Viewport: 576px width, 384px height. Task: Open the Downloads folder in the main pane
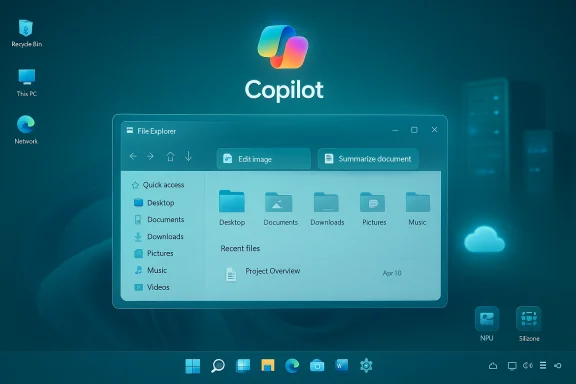tap(327, 209)
